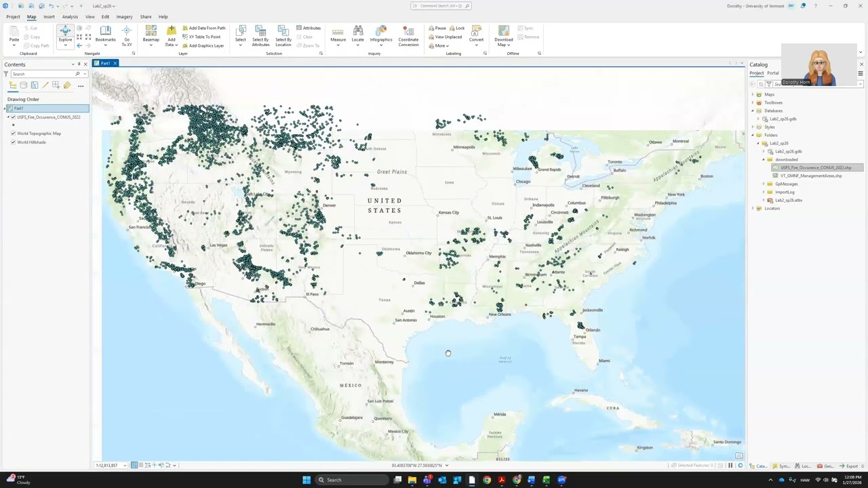Expand the Locators node in Catalog
Viewport: 868px width, 488px height.
(x=753, y=209)
